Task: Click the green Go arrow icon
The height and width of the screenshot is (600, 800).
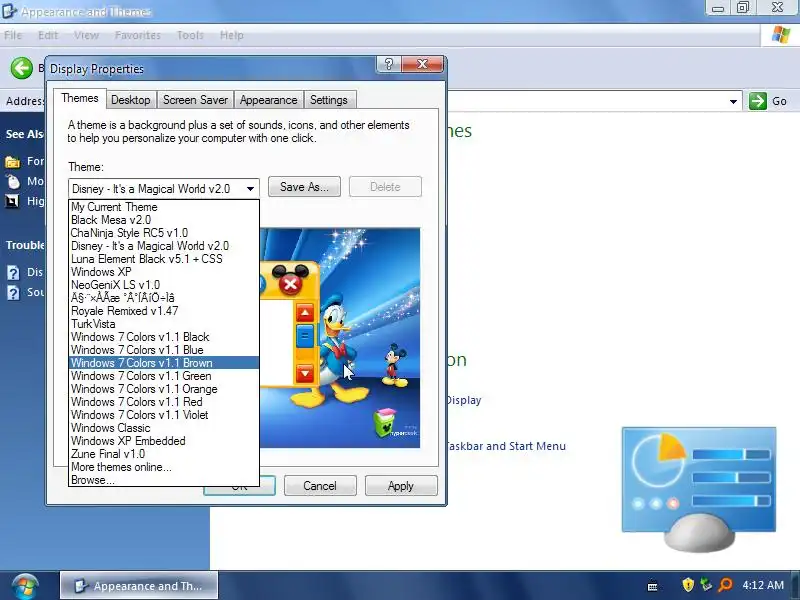Action: (x=758, y=101)
